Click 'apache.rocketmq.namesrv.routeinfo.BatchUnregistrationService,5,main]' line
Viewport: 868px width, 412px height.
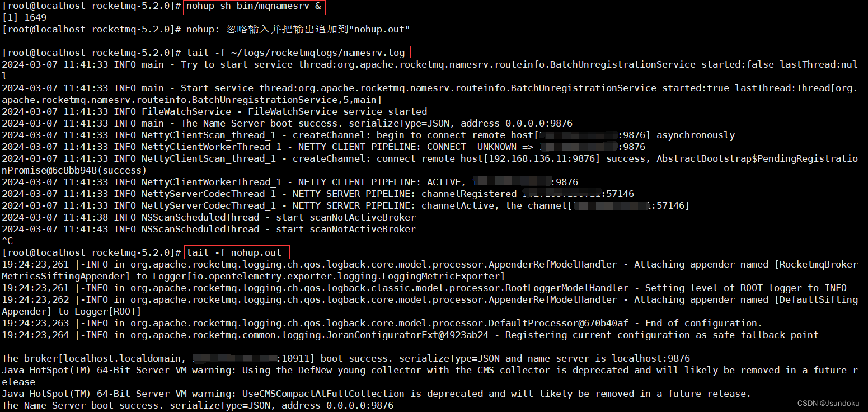(x=192, y=100)
